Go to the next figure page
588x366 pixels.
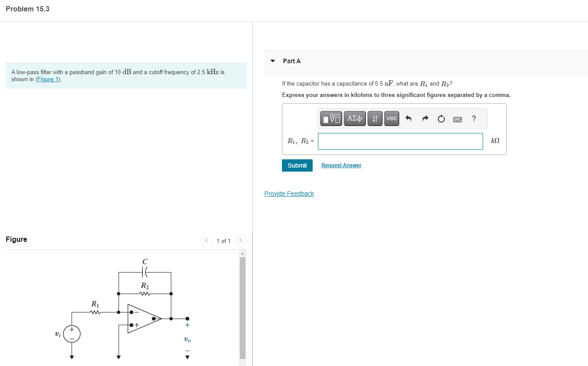(241, 240)
